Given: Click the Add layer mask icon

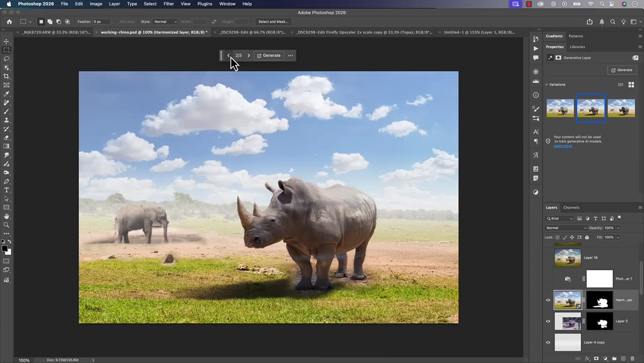Looking at the screenshot, I should [x=596, y=358].
